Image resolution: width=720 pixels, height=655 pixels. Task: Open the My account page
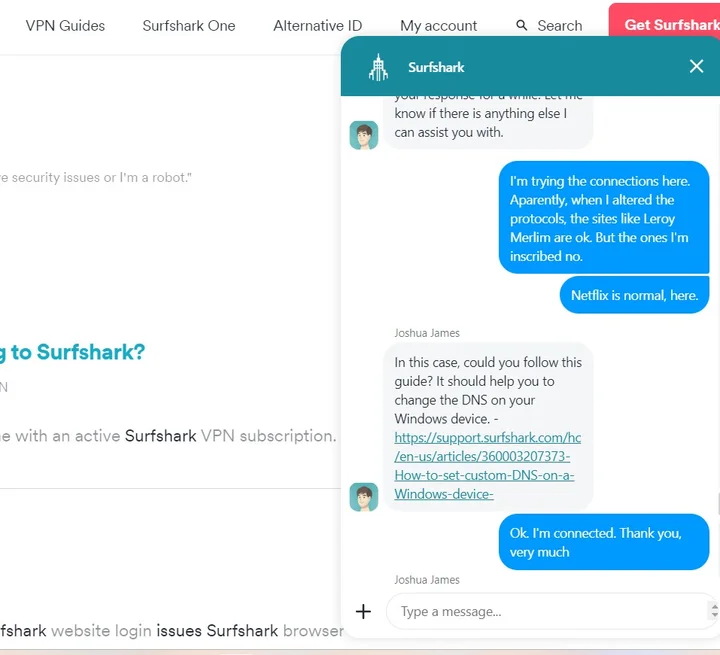(x=438, y=25)
